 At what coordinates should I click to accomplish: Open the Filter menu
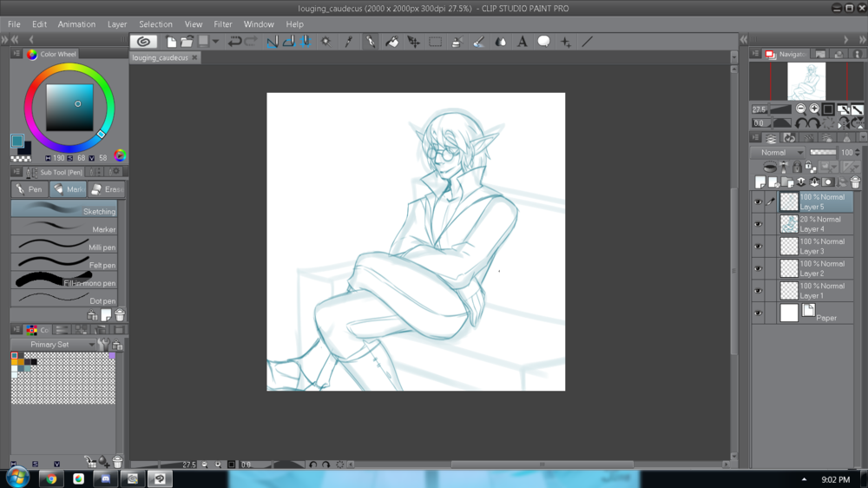point(223,24)
